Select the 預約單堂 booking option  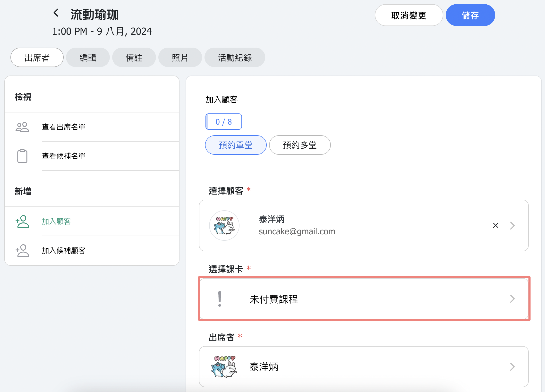click(x=236, y=145)
